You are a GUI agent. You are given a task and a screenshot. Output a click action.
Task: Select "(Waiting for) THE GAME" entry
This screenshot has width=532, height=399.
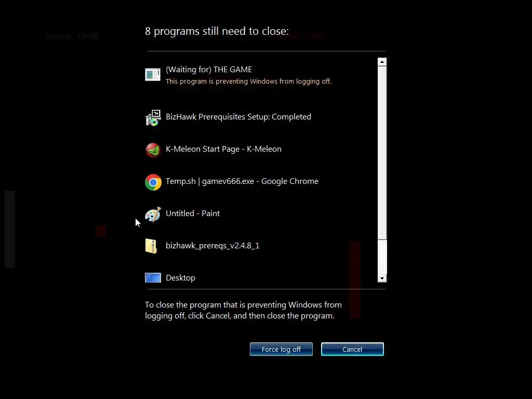pyautogui.click(x=209, y=70)
